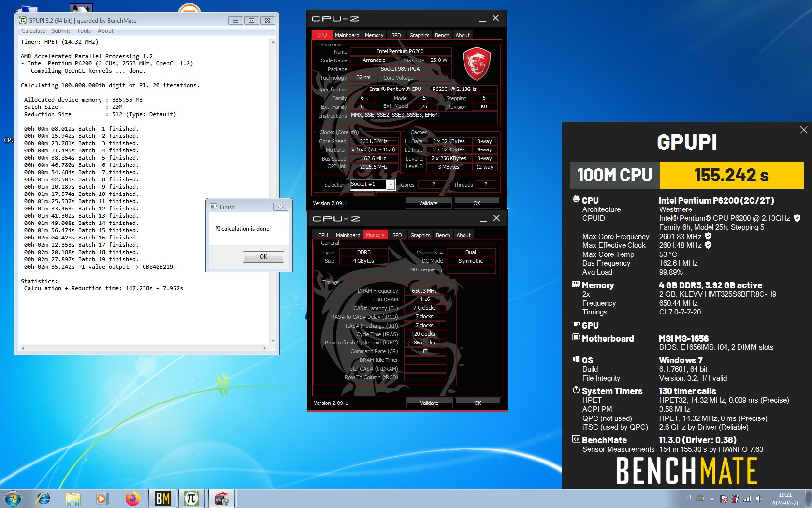The width and height of the screenshot is (812, 508).
Task: Open the Socket #1 selection dropdown
Action: pos(391,184)
